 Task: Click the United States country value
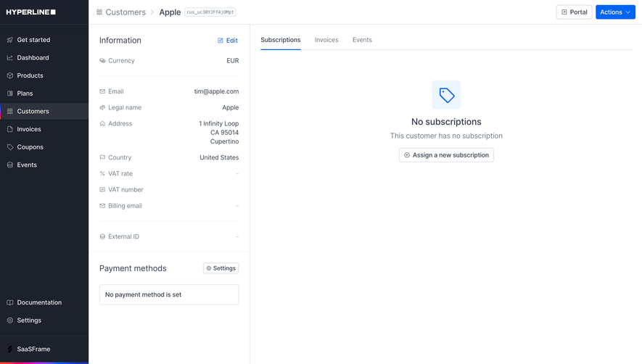(219, 157)
